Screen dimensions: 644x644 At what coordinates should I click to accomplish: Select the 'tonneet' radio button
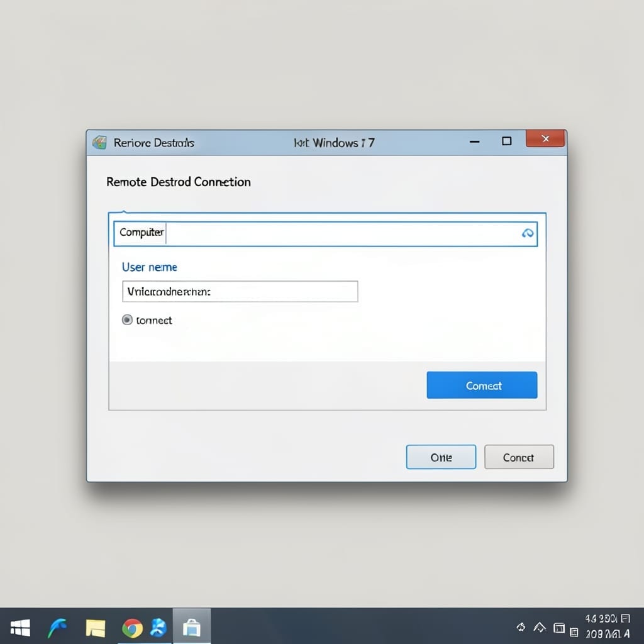(x=127, y=319)
